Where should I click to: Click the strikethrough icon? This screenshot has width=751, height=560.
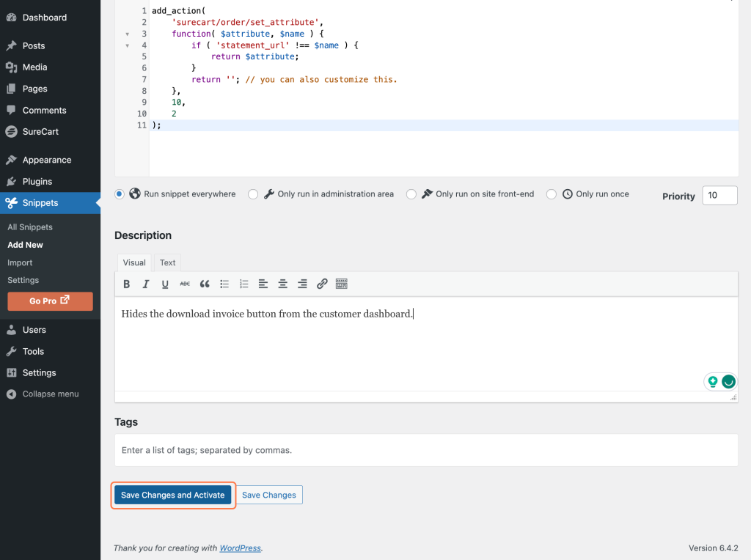pos(185,284)
